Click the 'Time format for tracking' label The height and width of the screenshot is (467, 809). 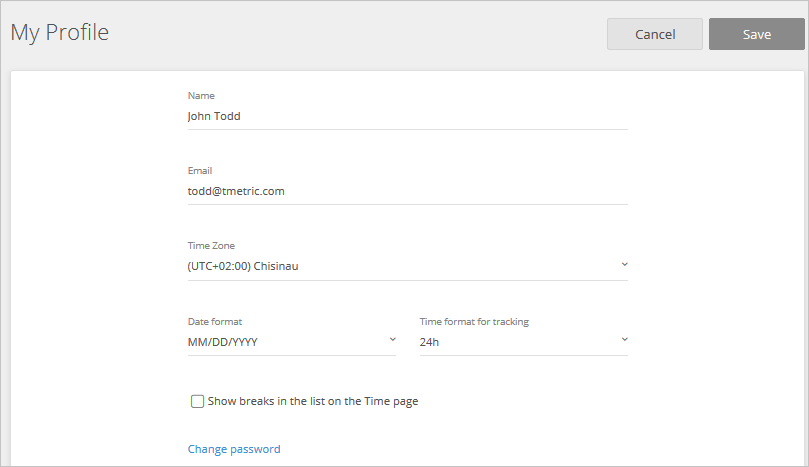pos(474,321)
